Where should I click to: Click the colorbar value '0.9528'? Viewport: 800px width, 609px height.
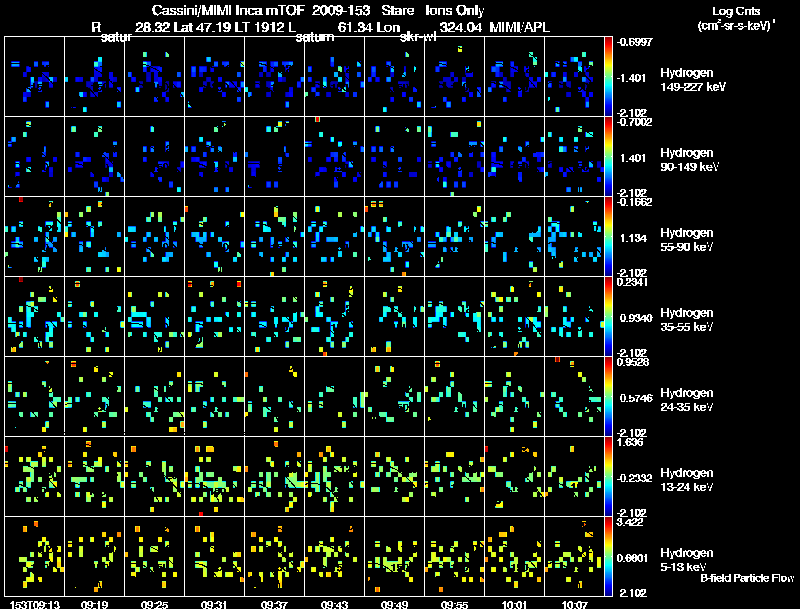point(633,362)
